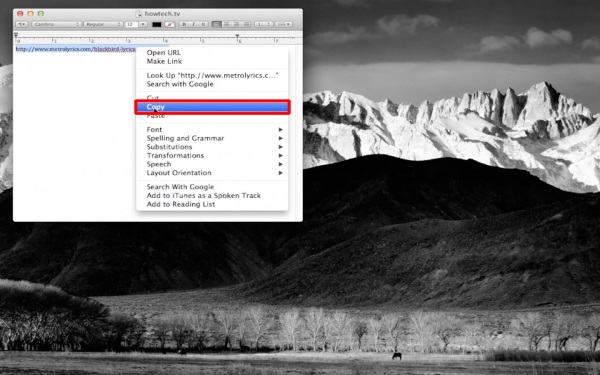Select left text alignment button

pyautogui.click(x=217, y=24)
